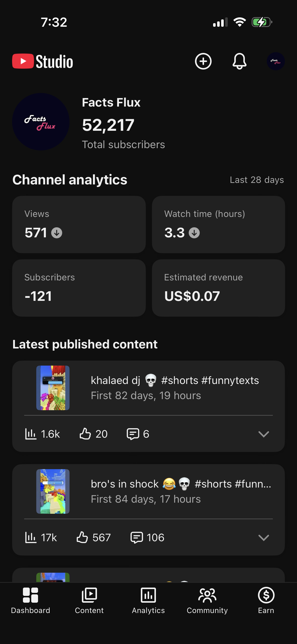Open the Estimated revenue card

click(x=218, y=288)
